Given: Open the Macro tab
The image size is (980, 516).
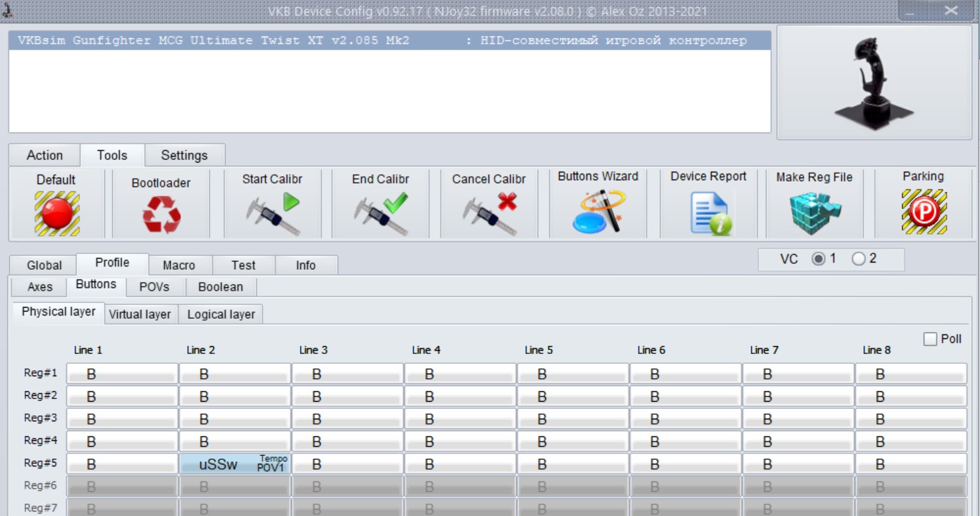Looking at the screenshot, I should point(179,265).
